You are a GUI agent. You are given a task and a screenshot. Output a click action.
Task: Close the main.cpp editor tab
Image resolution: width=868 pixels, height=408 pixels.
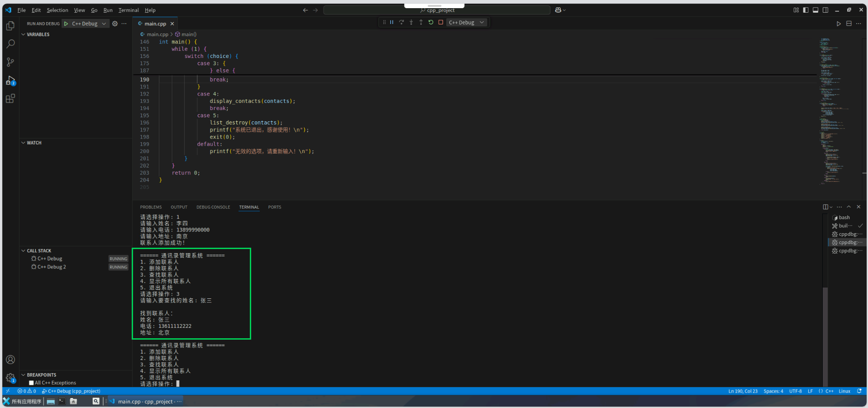[172, 24]
